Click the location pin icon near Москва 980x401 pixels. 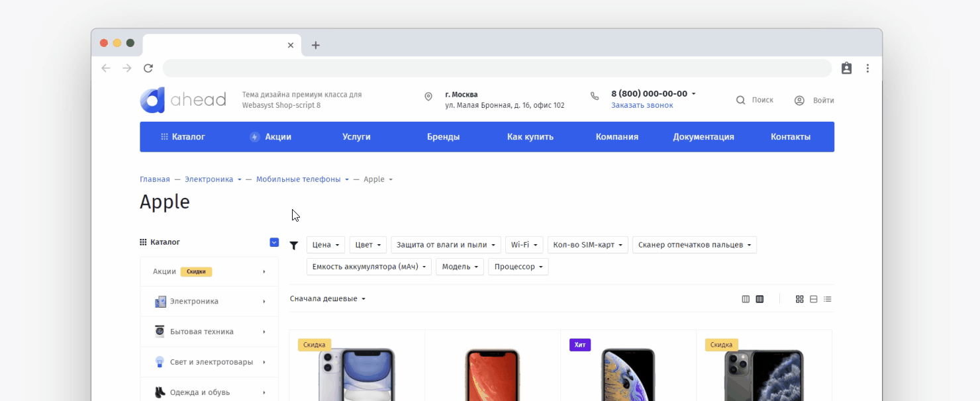[x=428, y=97]
